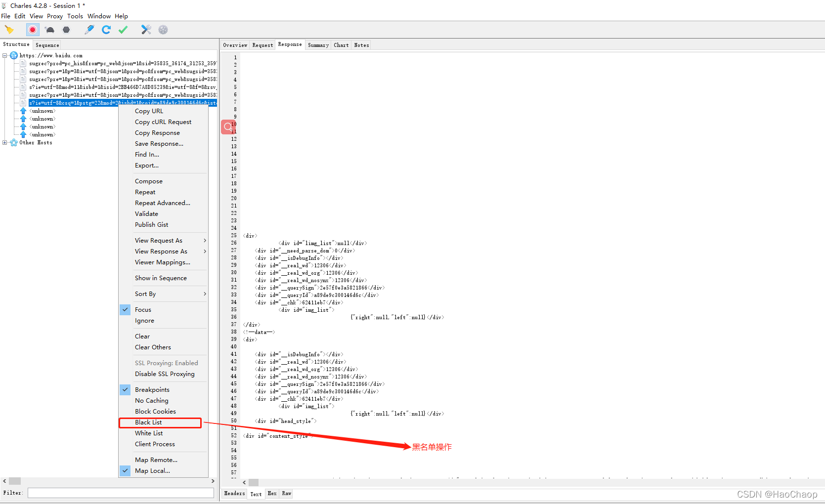Choose Disable SSL Proxying
The width and height of the screenshot is (825, 504).
[x=165, y=374]
